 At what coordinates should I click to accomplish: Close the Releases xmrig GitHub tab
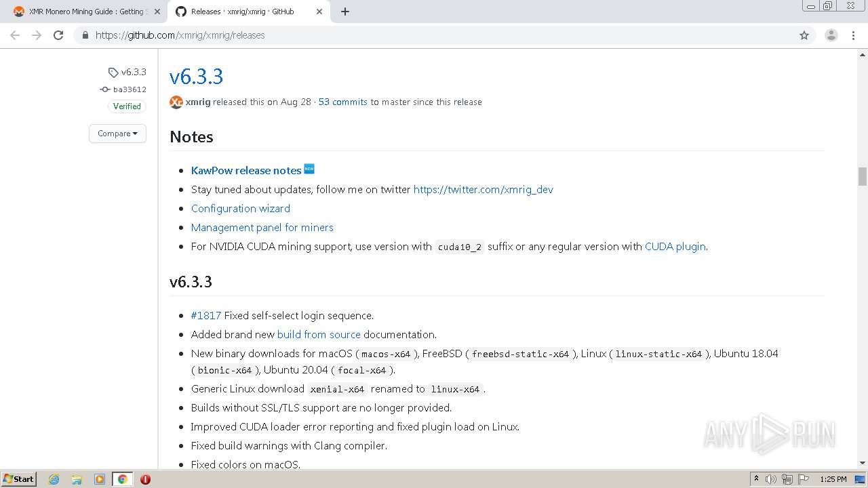[x=319, y=12]
